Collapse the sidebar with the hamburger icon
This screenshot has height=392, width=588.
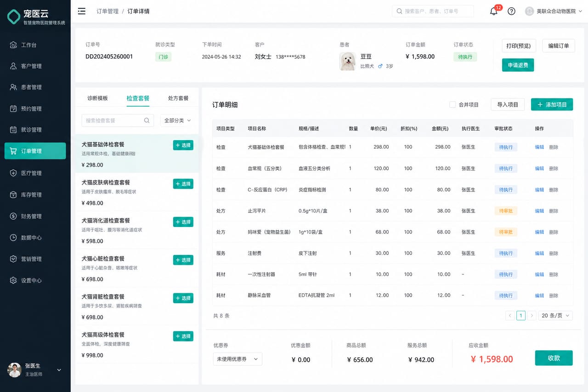point(81,11)
